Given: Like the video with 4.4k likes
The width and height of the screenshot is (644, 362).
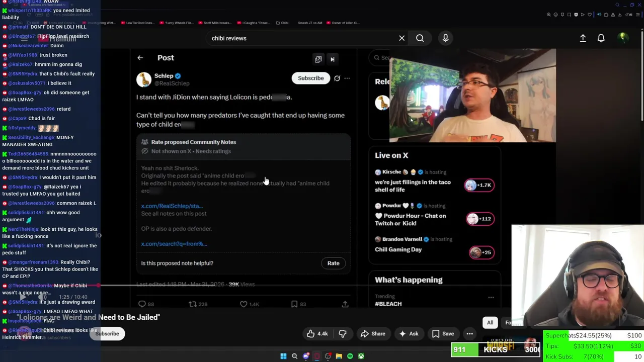Looking at the screenshot, I should (317, 334).
